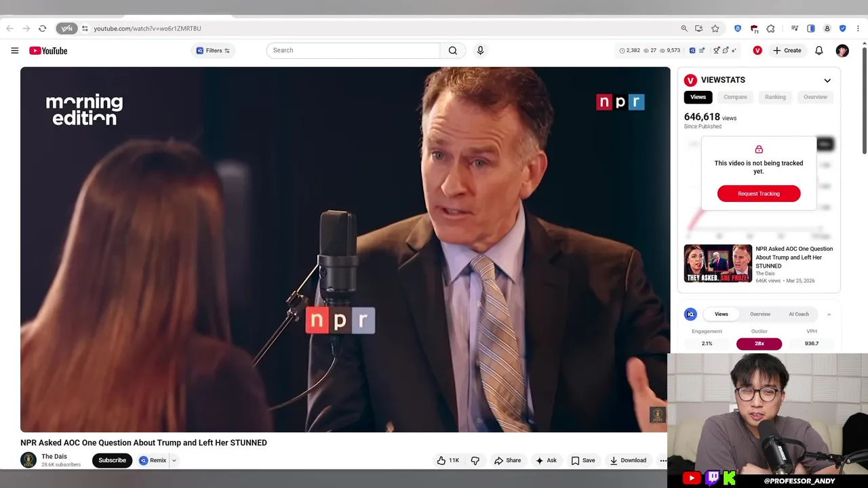Select vidIQ panel Overview tab
The height and width of the screenshot is (488, 868).
760,314
